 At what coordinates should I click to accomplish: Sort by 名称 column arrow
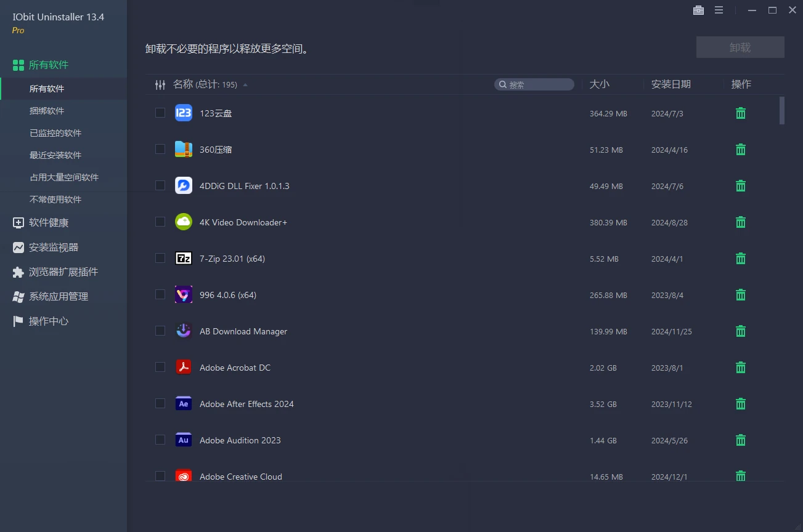coord(245,85)
